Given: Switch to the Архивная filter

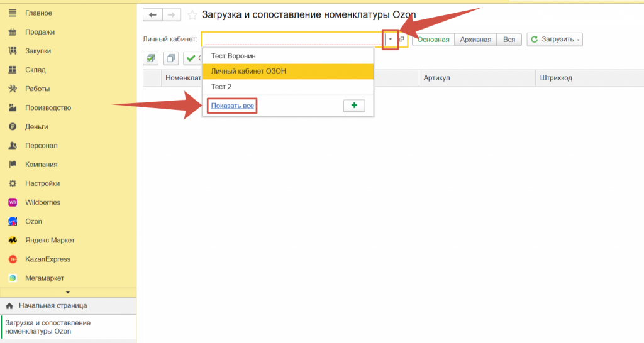Looking at the screenshot, I should point(475,40).
